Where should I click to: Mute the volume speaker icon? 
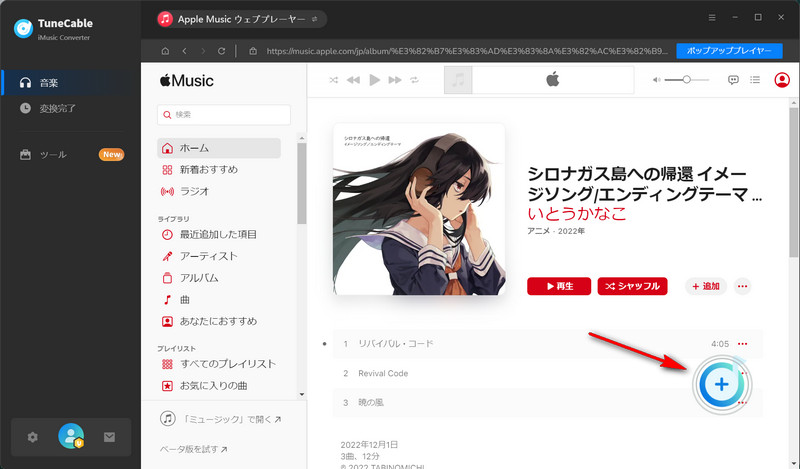tap(657, 80)
